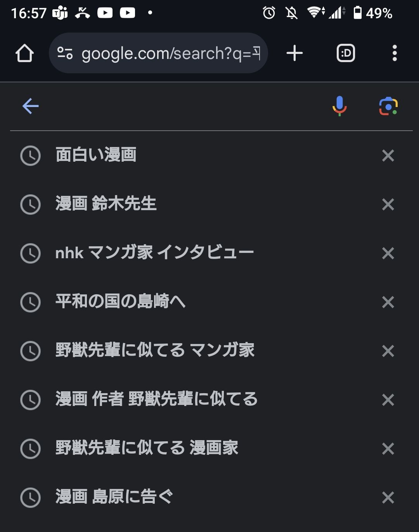Remove 面白い漫画 from search history

coord(388,155)
